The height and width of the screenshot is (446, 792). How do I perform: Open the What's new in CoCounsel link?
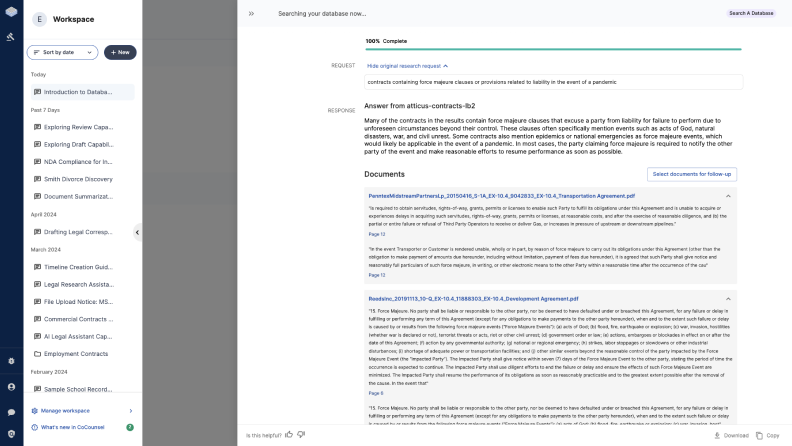(72, 427)
